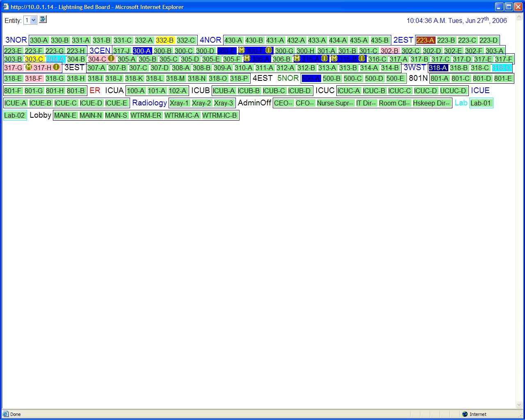Select the Lab-02 entry
The height and width of the screenshot is (420, 525).
(x=15, y=115)
